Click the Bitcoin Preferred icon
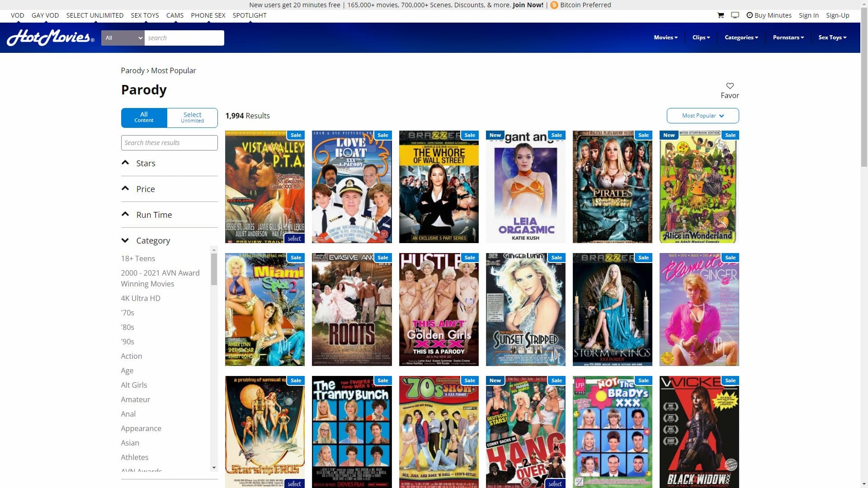This screenshot has height=488, width=868. 553,5
